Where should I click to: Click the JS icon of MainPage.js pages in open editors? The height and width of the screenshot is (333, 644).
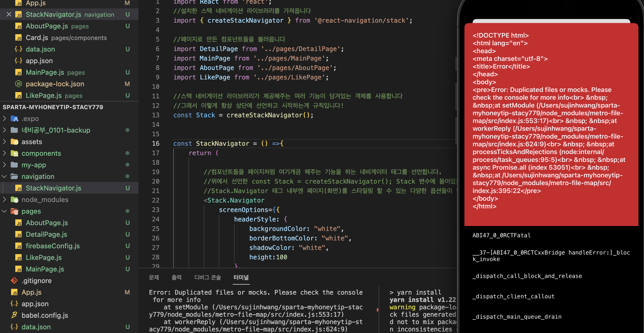18,73
